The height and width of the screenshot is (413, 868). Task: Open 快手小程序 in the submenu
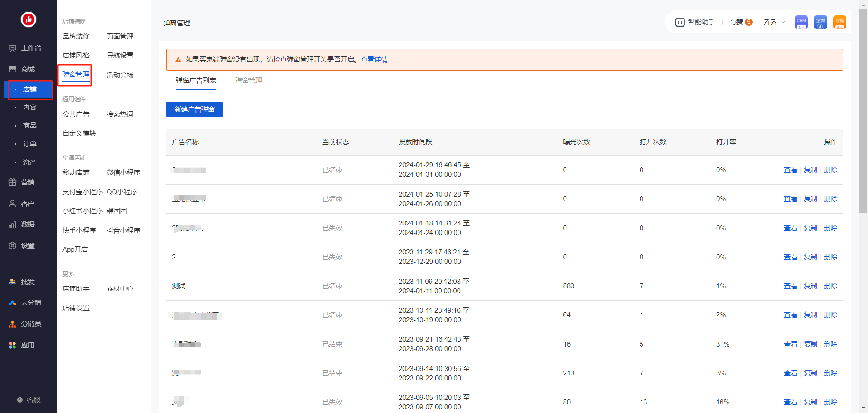(x=79, y=230)
